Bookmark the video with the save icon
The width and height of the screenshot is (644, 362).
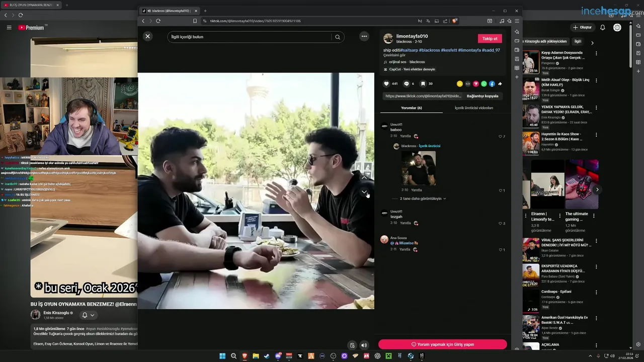[x=423, y=84]
